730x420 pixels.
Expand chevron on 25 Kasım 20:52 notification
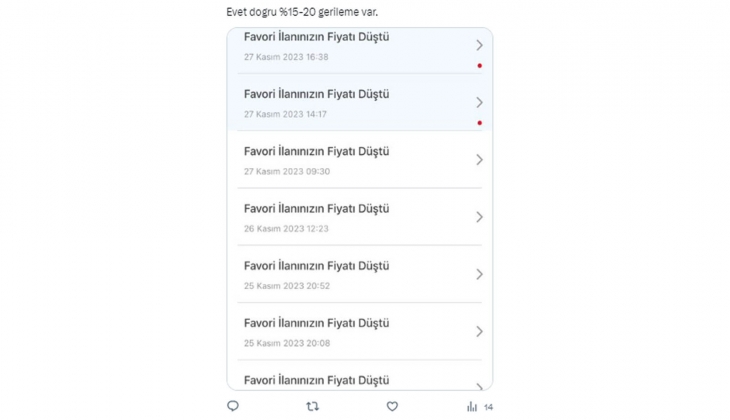point(480,274)
